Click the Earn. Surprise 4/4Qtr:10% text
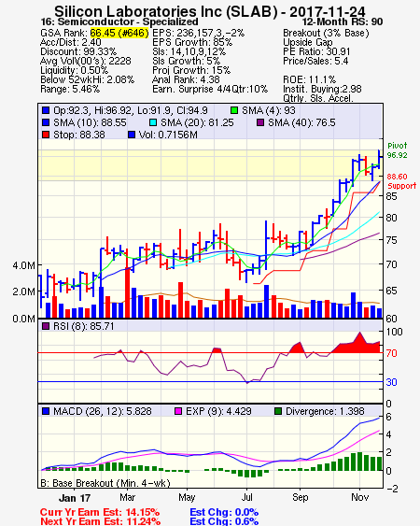420x526 pixels. (210, 90)
